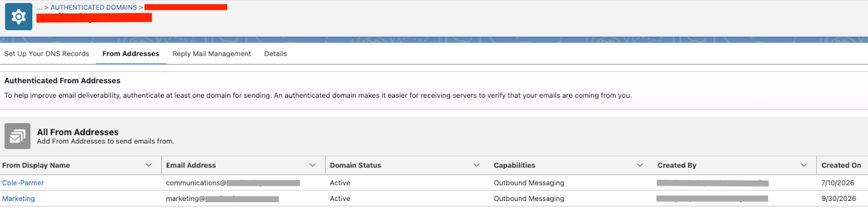Sort by Capabilities column header
The width and height of the screenshot is (868, 211).
point(514,165)
